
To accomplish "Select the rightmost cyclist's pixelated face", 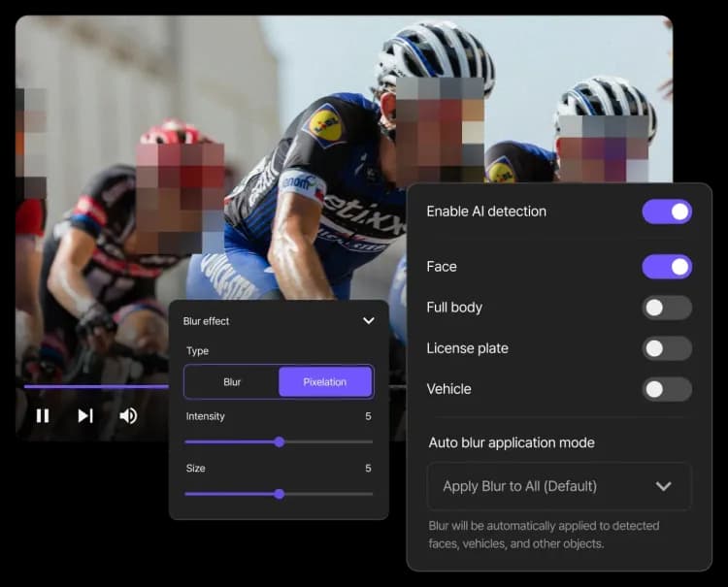I will [x=602, y=147].
